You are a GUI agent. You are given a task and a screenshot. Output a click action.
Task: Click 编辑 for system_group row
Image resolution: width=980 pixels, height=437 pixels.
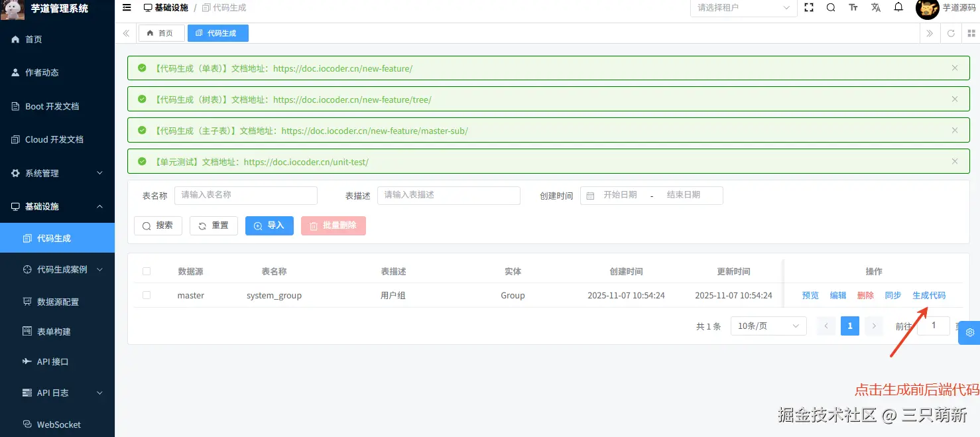838,295
